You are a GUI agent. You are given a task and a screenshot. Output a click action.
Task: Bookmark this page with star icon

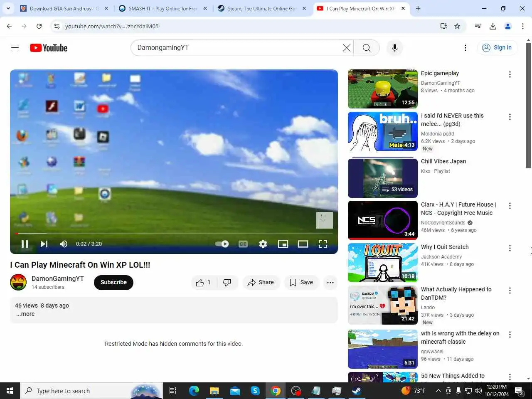457,26
